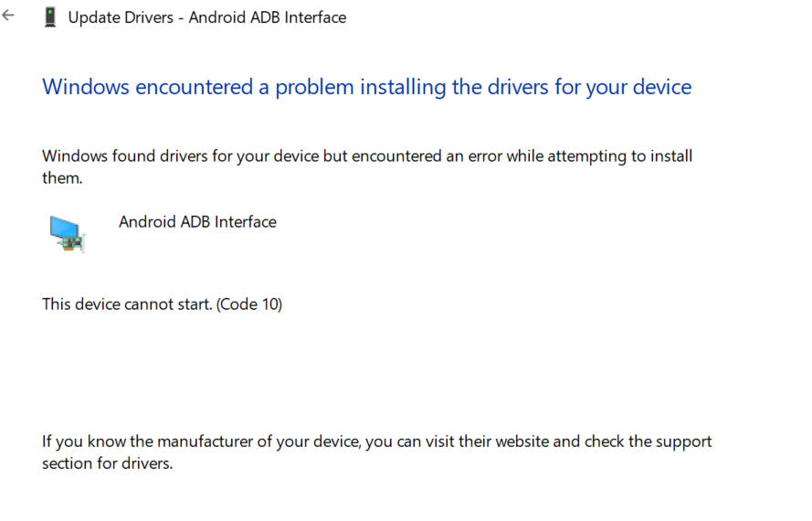
Task: Click the device icon in the title bar
Action: point(50,17)
